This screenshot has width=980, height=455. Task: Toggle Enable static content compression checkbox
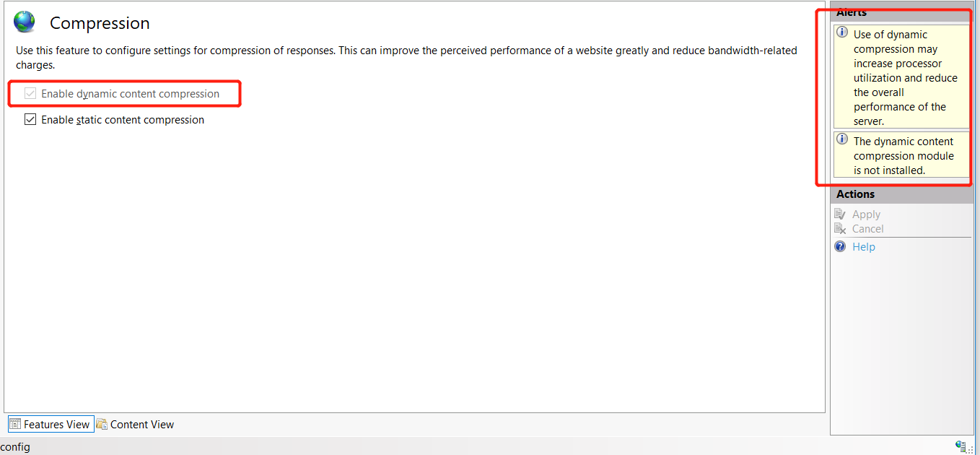click(x=30, y=120)
